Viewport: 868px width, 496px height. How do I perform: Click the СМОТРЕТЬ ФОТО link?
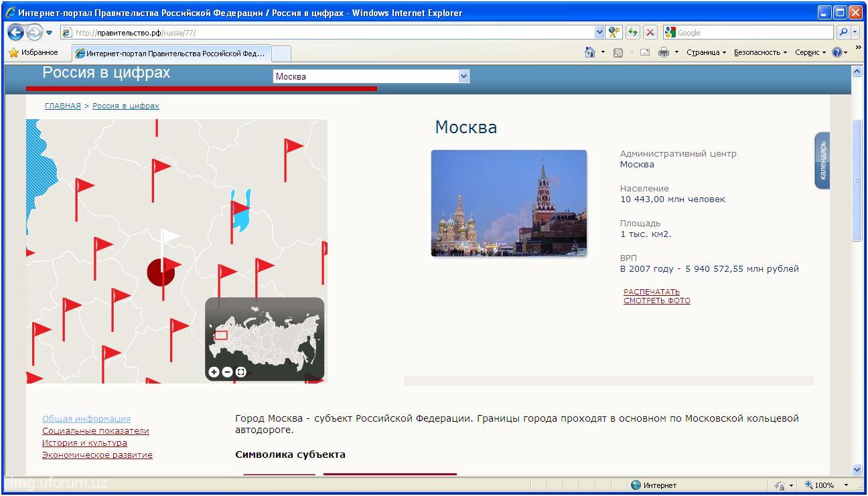click(656, 301)
